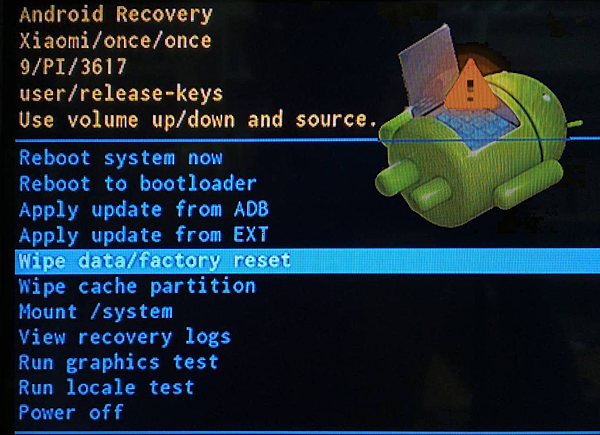Activate highlighted Wipe data/factory reset entry
The image size is (600, 435).
(307, 261)
